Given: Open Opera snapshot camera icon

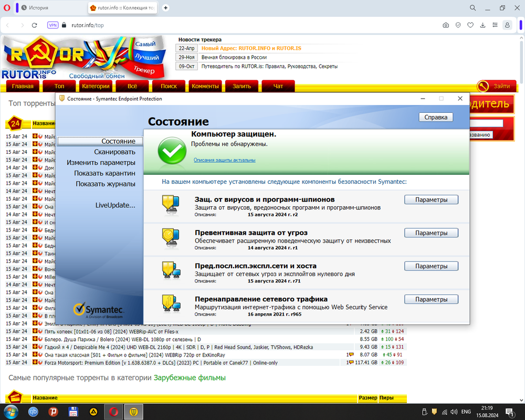Looking at the screenshot, I should (446, 25).
